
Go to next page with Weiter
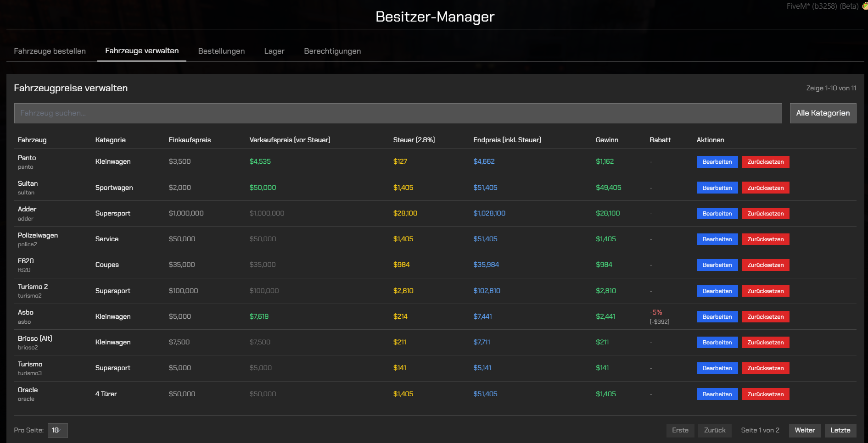tap(804, 430)
